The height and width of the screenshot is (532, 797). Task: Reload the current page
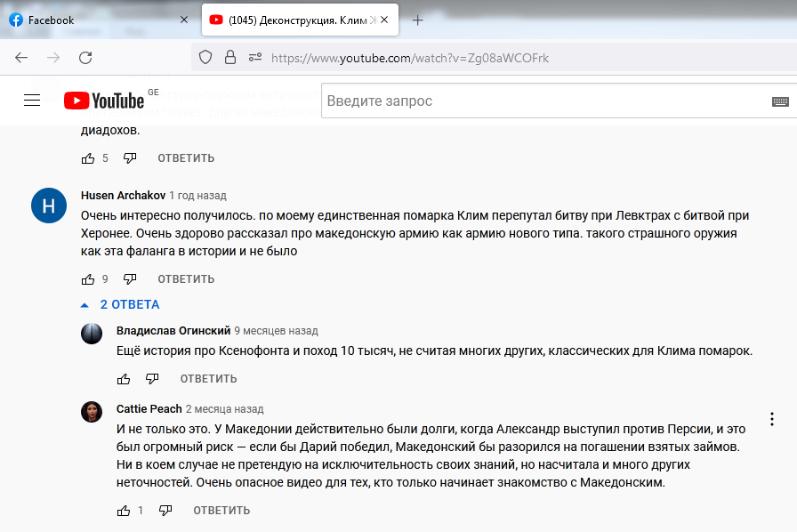click(x=85, y=58)
